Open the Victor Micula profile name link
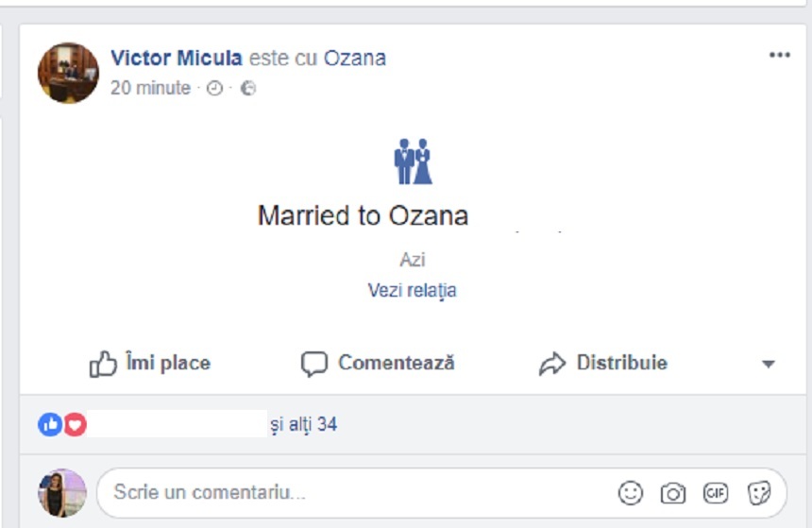 pos(176,58)
